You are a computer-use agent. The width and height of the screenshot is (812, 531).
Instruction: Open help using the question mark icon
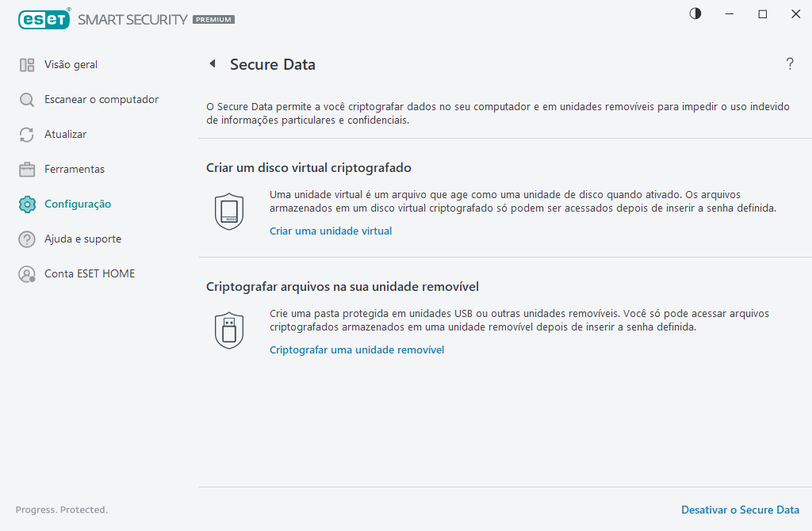790,64
